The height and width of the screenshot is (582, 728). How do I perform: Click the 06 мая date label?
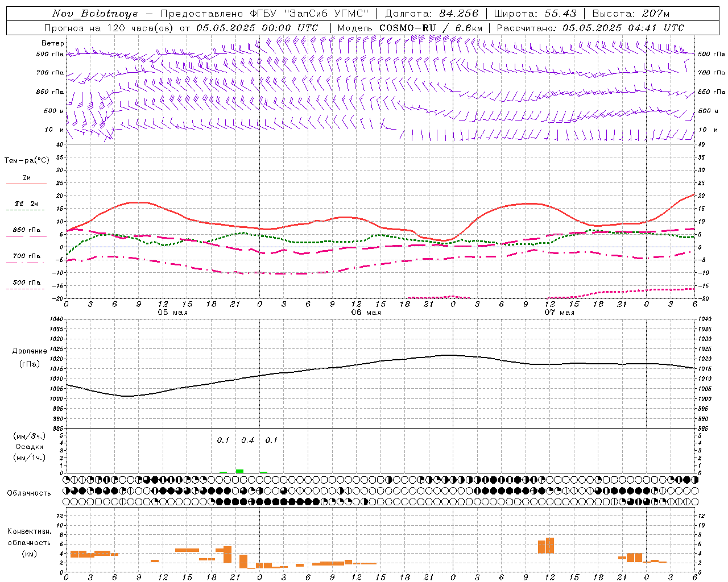[x=366, y=313]
